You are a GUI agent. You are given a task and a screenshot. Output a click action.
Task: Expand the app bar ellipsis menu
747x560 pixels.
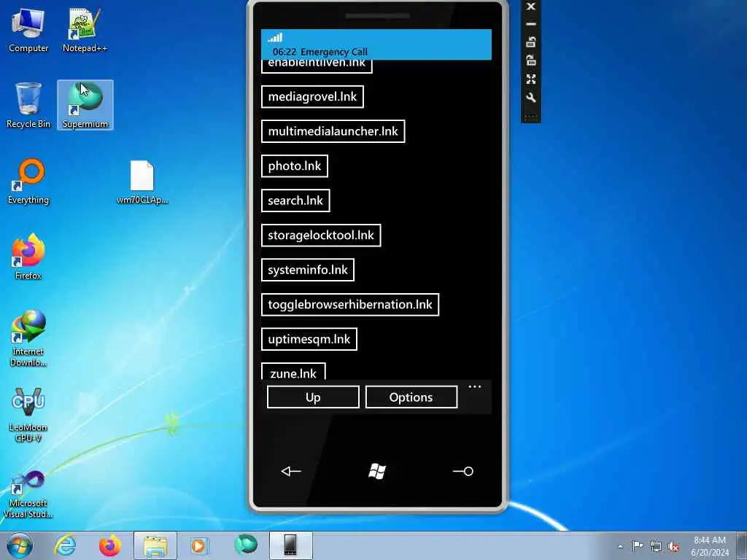coord(474,386)
